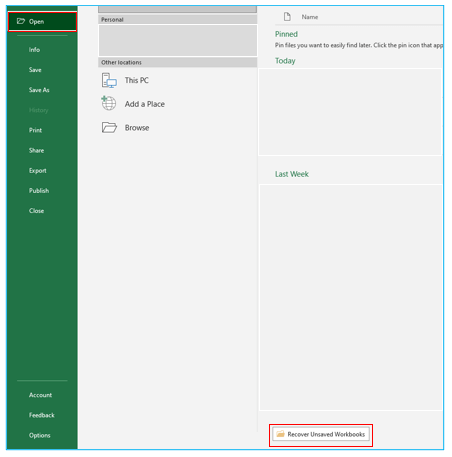Click the Last Week section heading
452x457 pixels.
pos(292,174)
